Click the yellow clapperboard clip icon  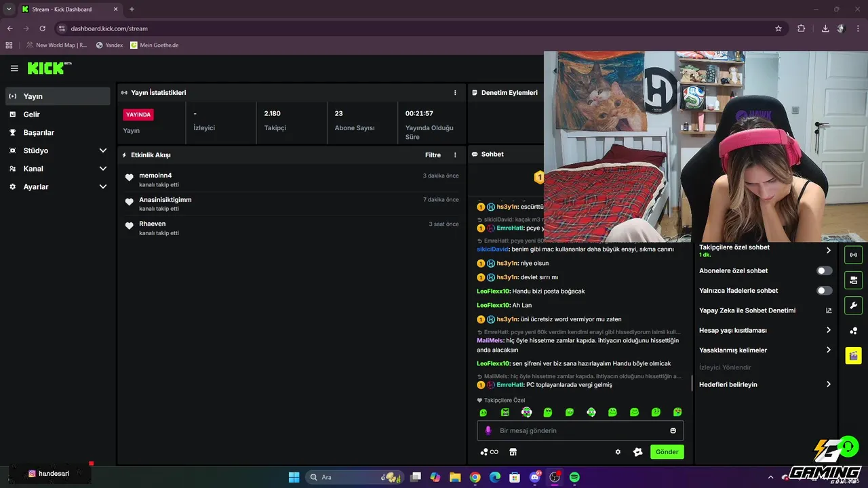853,355
